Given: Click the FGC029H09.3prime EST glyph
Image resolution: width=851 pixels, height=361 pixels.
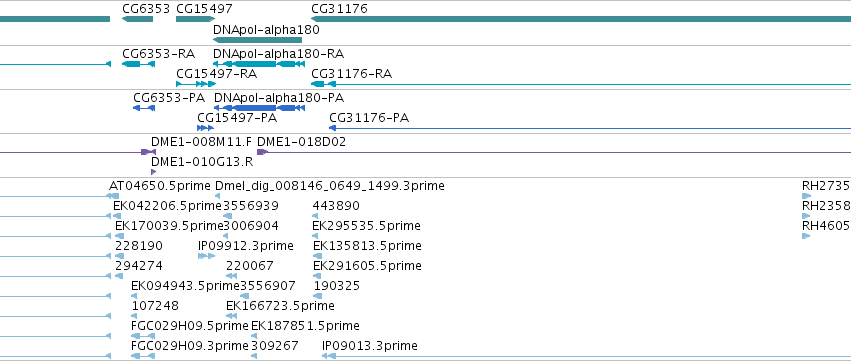Looking at the screenshot, I should pos(143,356).
